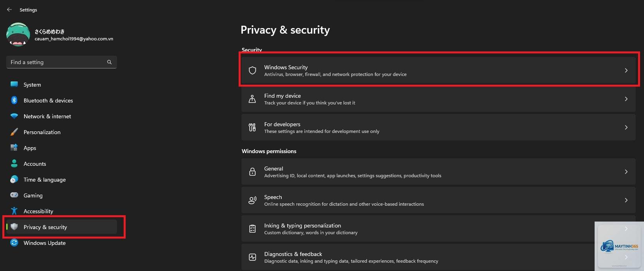Click the Time & language clock icon

pos(14,179)
